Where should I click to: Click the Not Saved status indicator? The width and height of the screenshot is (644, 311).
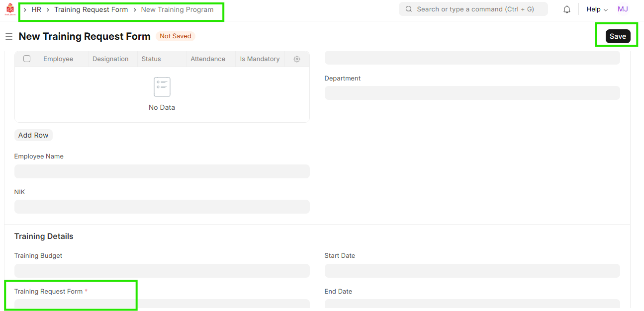click(176, 36)
